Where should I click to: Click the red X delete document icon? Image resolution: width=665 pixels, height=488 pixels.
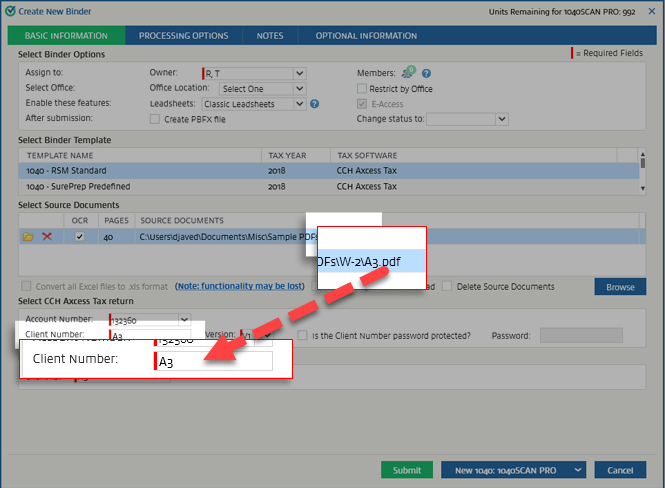pyautogui.click(x=47, y=236)
